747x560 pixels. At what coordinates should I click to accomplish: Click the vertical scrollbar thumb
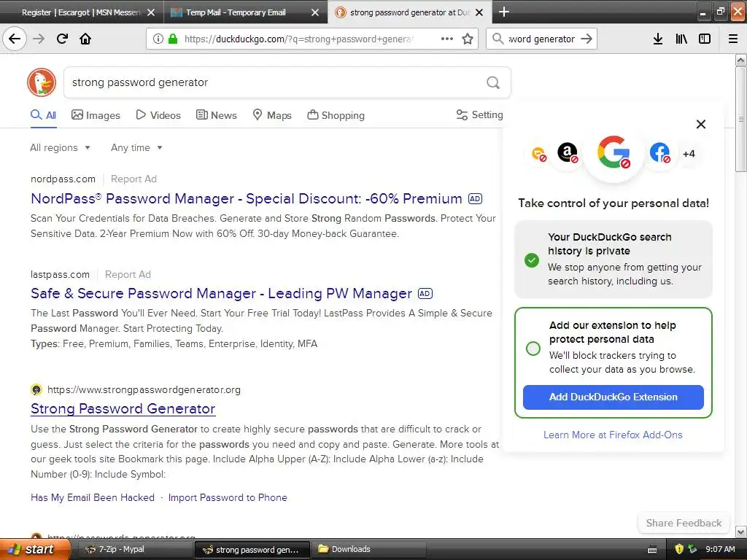pos(740,119)
